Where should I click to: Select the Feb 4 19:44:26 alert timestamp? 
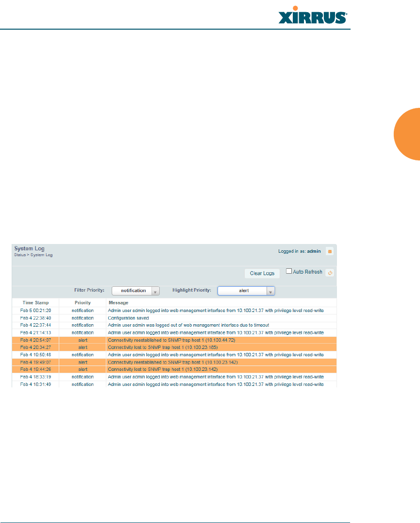point(35,369)
